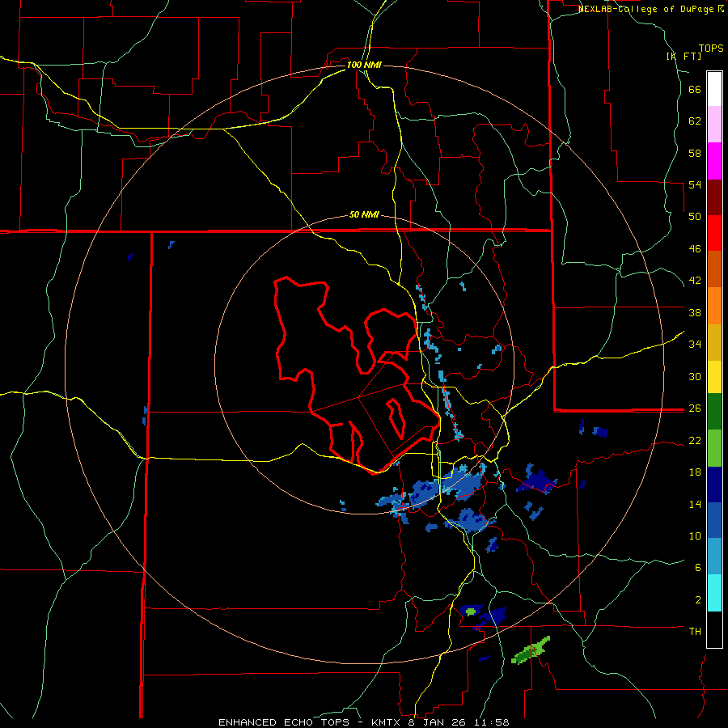Click the 50 NMI range ring label
This screenshot has width=728, height=728.
[x=364, y=214]
